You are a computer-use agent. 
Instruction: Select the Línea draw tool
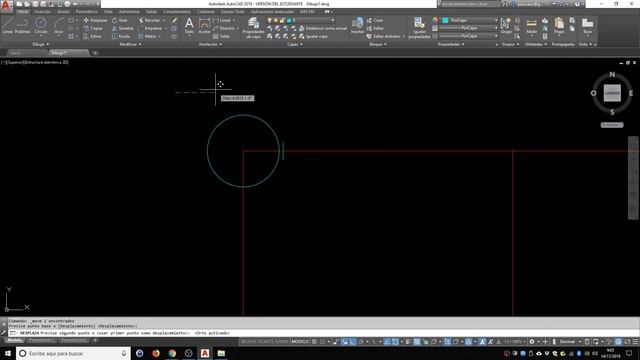pyautogui.click(x=7, y=25)
